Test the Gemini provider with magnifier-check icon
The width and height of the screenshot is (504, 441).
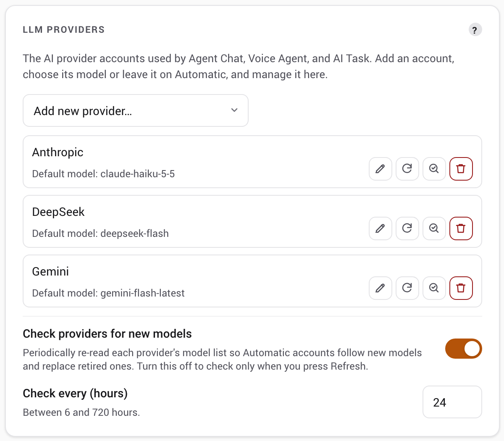tap(434, 288)
